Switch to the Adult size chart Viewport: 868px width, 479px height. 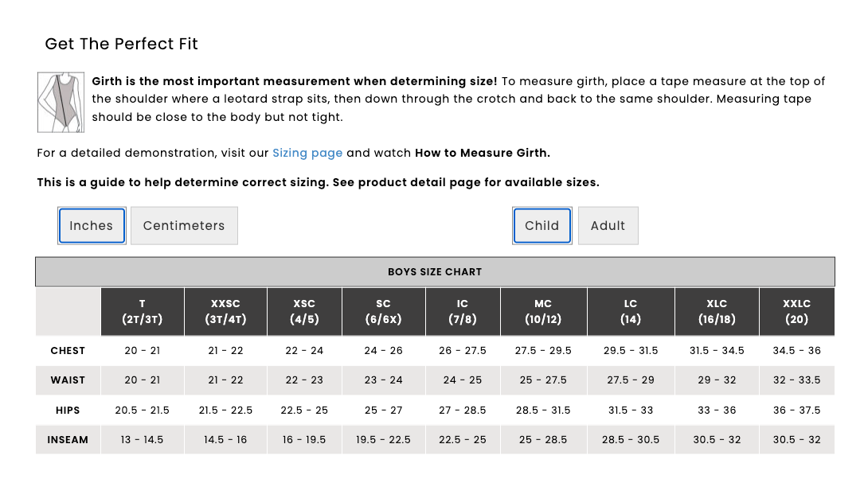(x=608, y=226)
